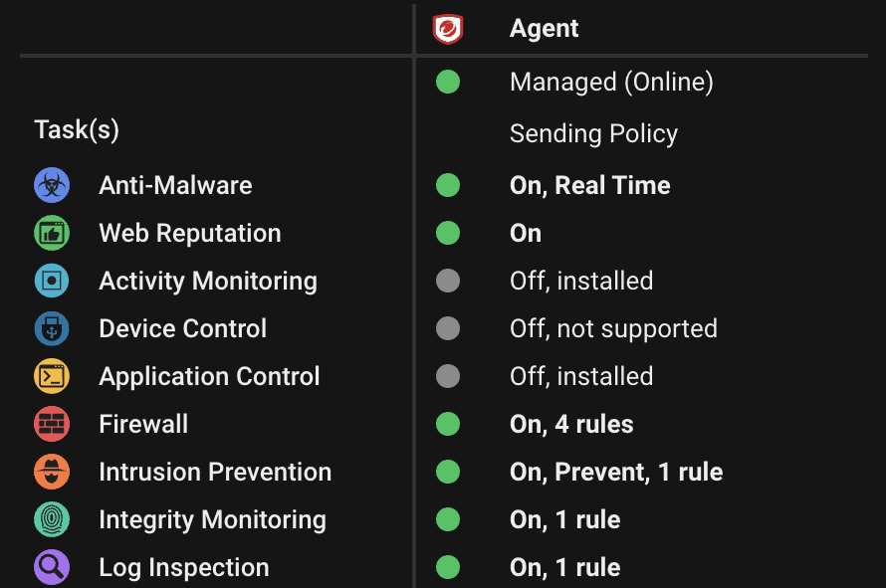
Task: Click the Activity Monitoring icon
Action: [51, 281]
